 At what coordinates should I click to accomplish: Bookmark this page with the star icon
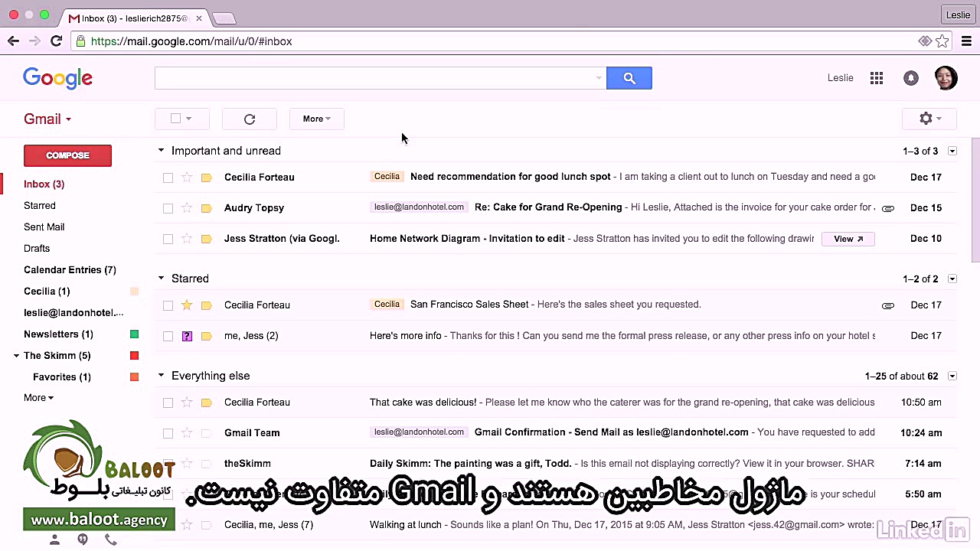[942, 41]
